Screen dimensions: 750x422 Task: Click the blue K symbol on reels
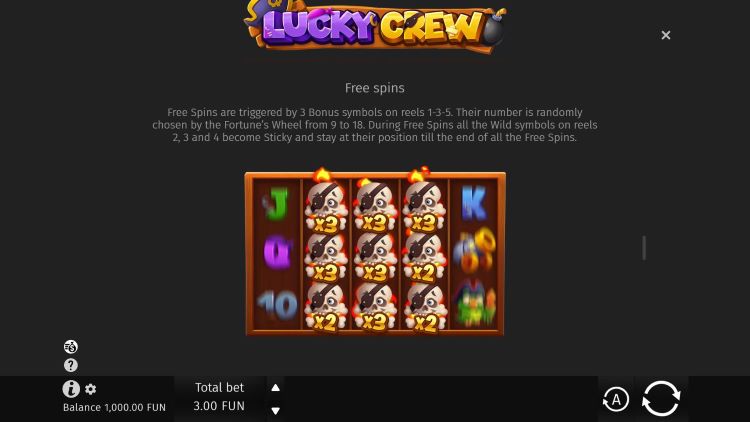coord(474,203)
